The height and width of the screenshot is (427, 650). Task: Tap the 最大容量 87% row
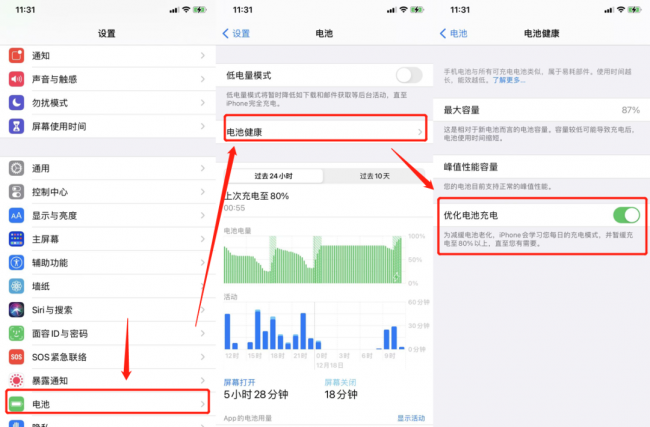(541, 110)
